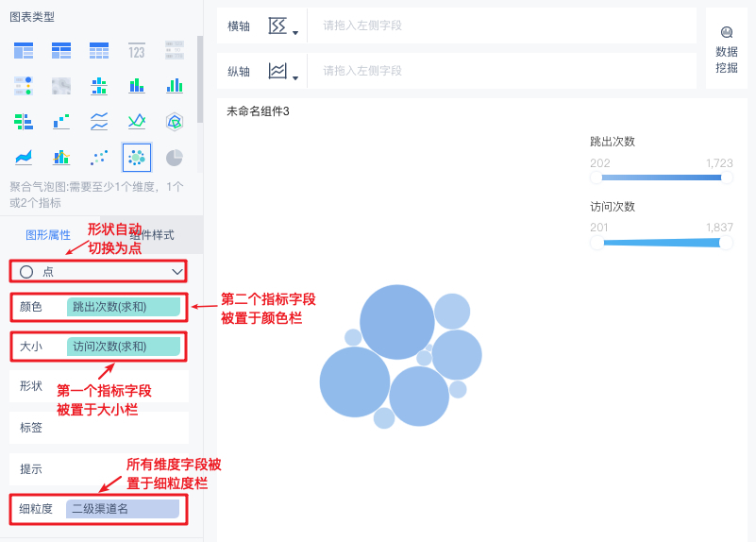
Task: Click the 访问次数 legend title
Action: click(x=613, y=207)
